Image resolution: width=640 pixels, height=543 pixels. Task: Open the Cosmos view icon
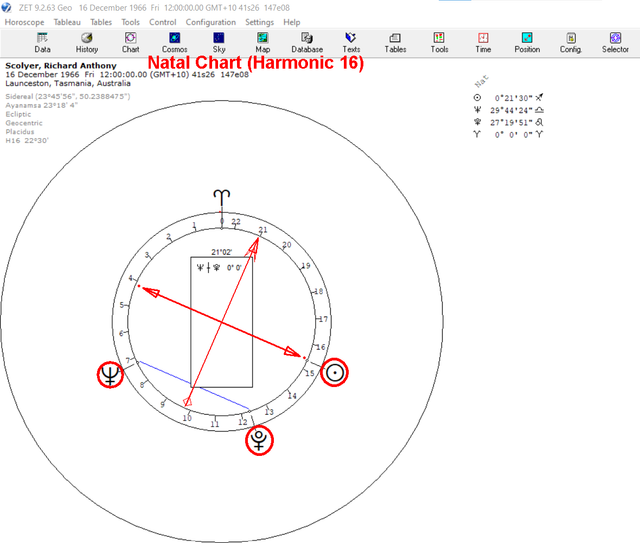coord(174,43)
